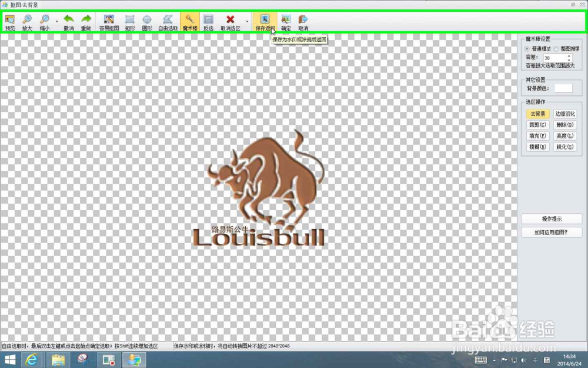This screenshot has height=368, width=588.
Task: Select the 整图搜索 radio button
Action: (x=556, y=49)
